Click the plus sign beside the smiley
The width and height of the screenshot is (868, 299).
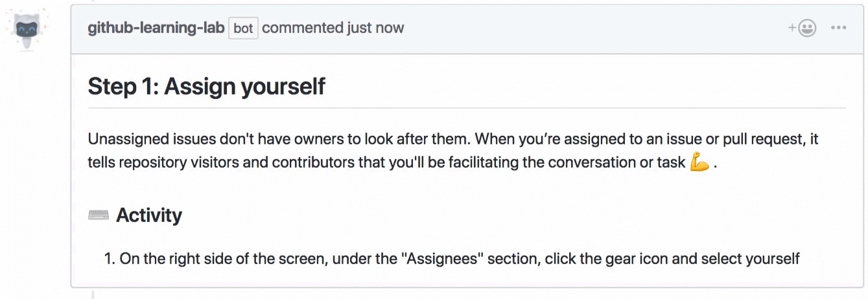[792, 28]
